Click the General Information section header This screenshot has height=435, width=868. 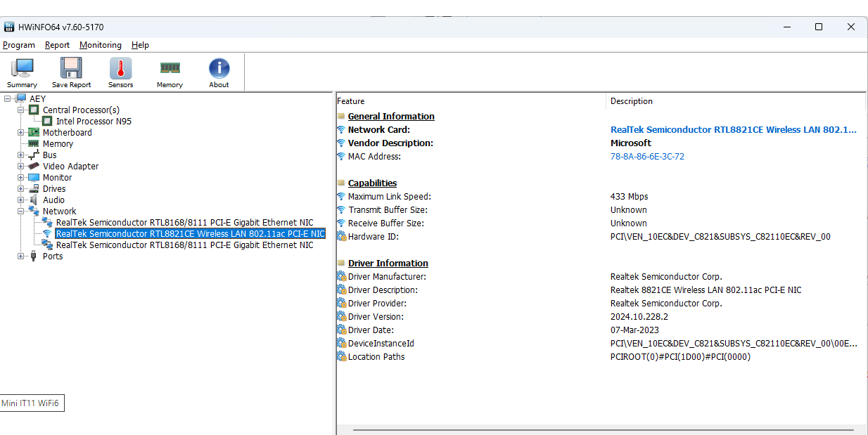pos(391,117)
